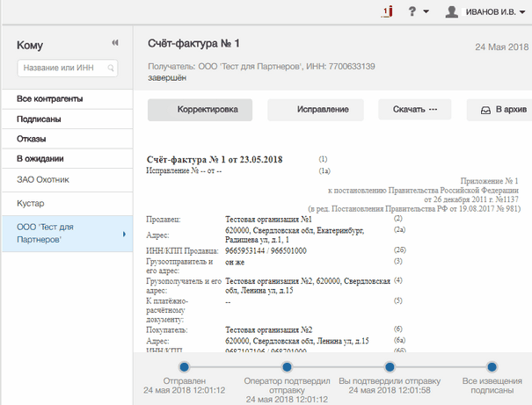532x405 pixels.
Task: Collapse the Кому sidebar panel
Action: tap(115, 43)
